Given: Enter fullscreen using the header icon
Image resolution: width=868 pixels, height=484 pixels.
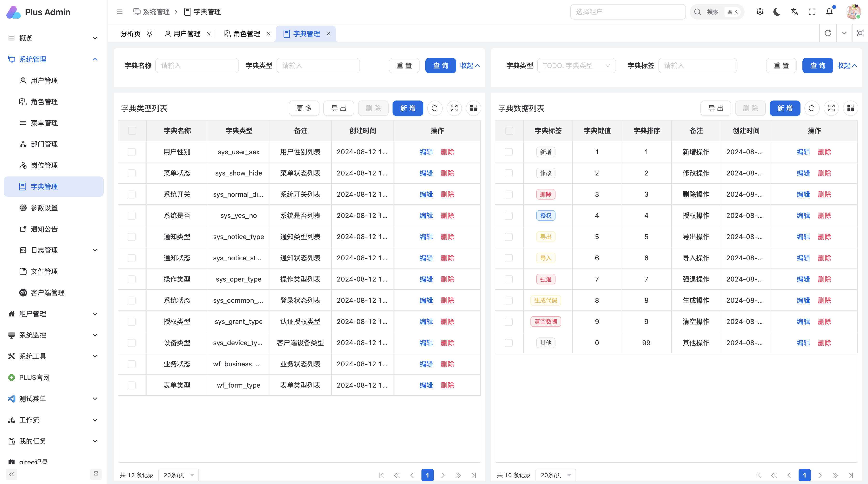Looking at the screenshot, I should [812, 12].
